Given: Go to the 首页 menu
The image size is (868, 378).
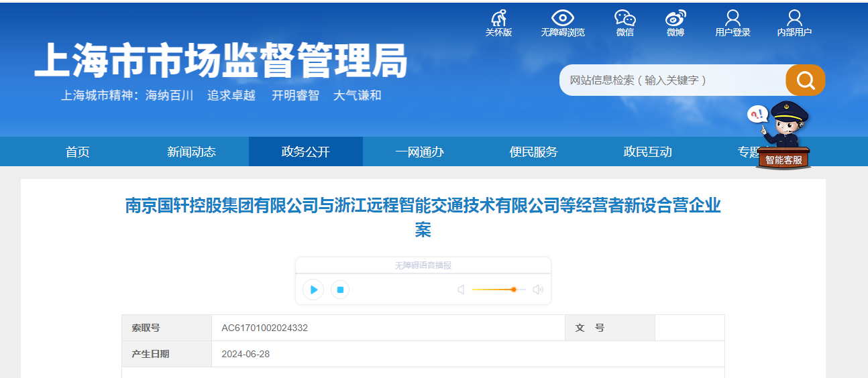Looking at the screenshot, I should 78,152.
